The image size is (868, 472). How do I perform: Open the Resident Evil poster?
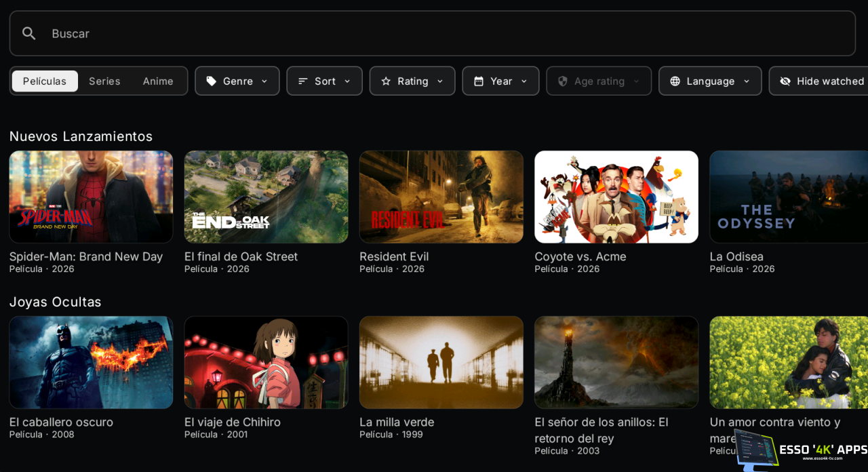[441, 197]
